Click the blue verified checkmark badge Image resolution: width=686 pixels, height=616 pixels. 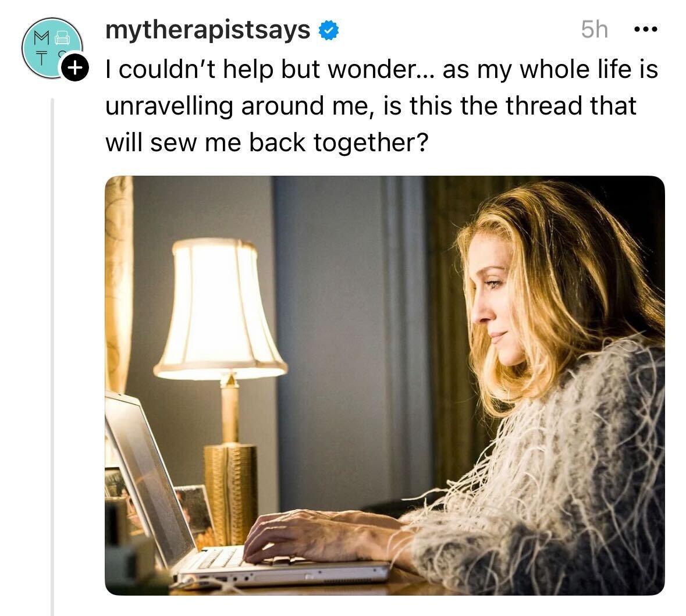pyautogui.click(x=328, y=31)
